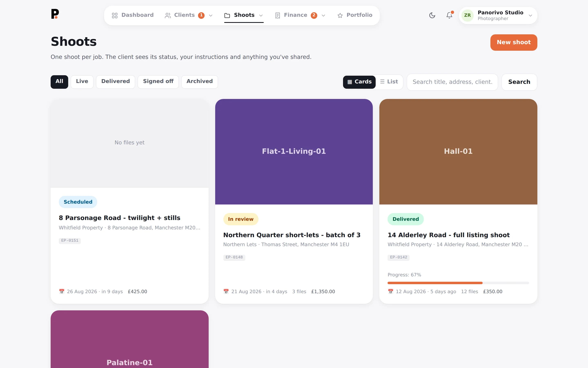Click the Clients badge showing 1
This screenshot has width=588, height=368.
point(201,15)
